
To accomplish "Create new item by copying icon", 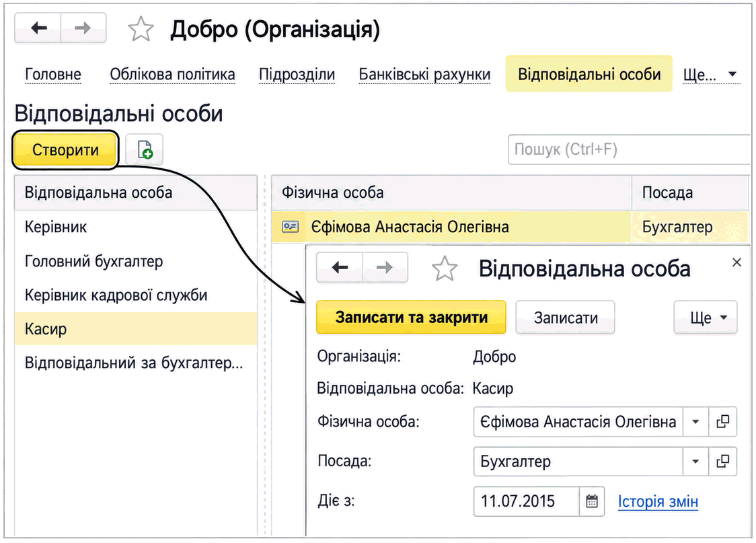I will click(x=145, y=149).
